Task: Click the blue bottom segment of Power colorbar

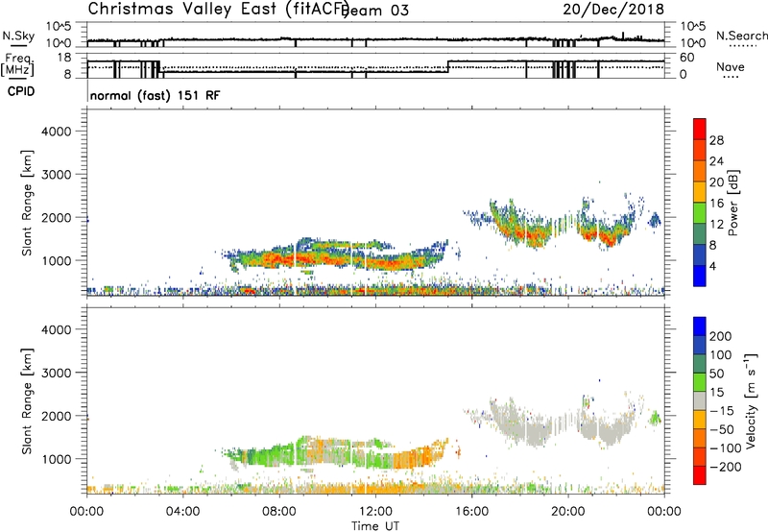Action: 700,276
